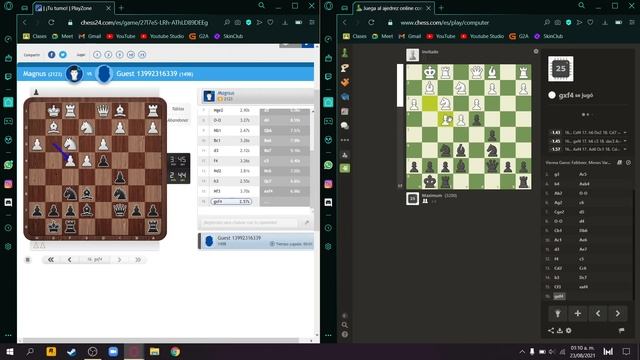
Task: Go to previous move on chess.com
Action: [598, 313]
